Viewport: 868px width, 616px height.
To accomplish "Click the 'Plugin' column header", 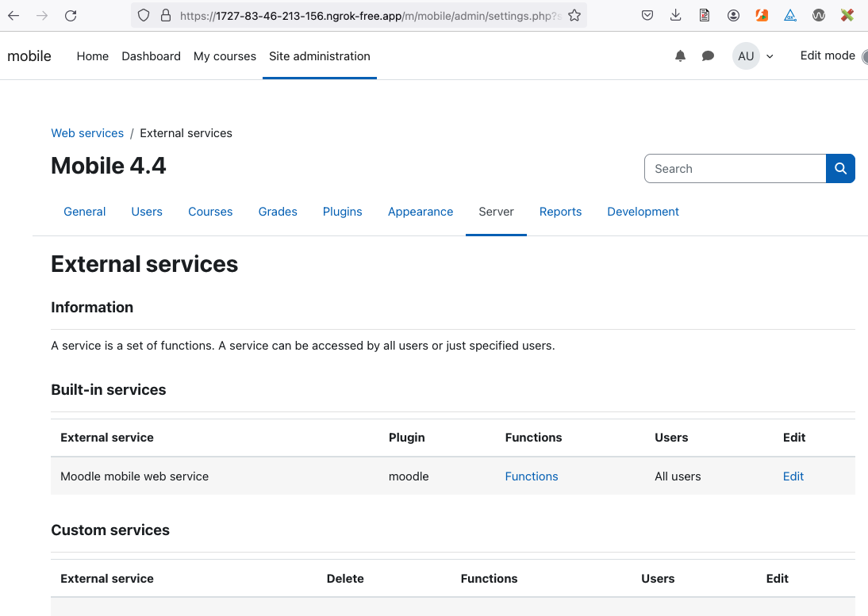I will (407, 438).
